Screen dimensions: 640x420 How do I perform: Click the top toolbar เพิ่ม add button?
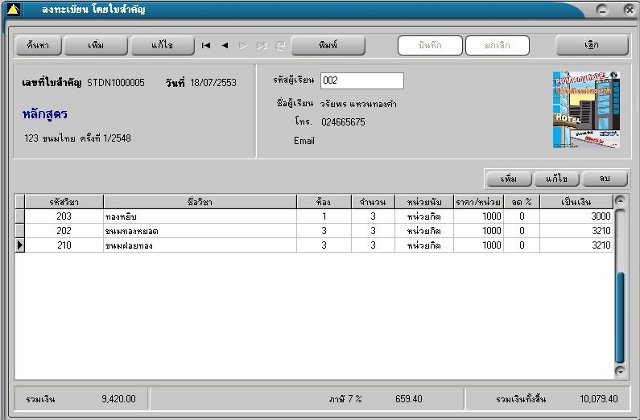96,45
